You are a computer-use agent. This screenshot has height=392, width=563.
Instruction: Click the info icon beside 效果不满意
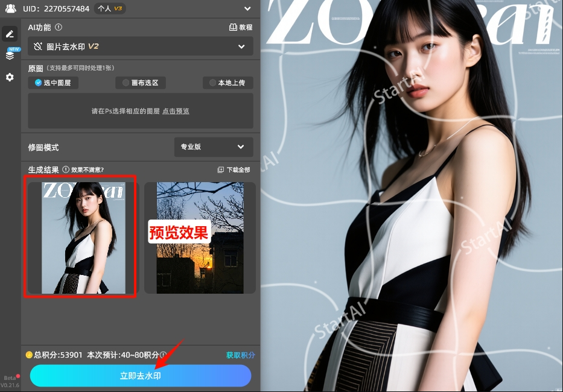click(x=66, y=169)
